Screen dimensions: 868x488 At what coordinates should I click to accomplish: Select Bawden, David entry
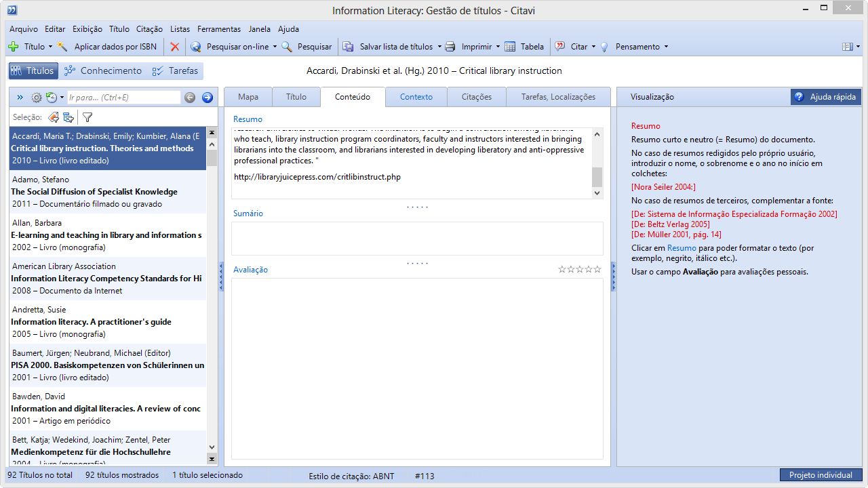pyautogui.click(x=108, y=409)
